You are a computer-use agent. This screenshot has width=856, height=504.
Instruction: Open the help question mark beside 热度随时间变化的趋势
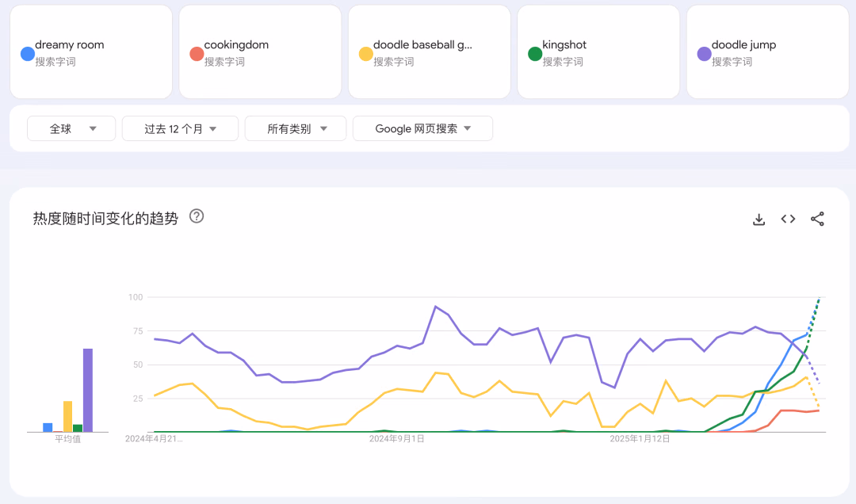(x=197, y=216)
